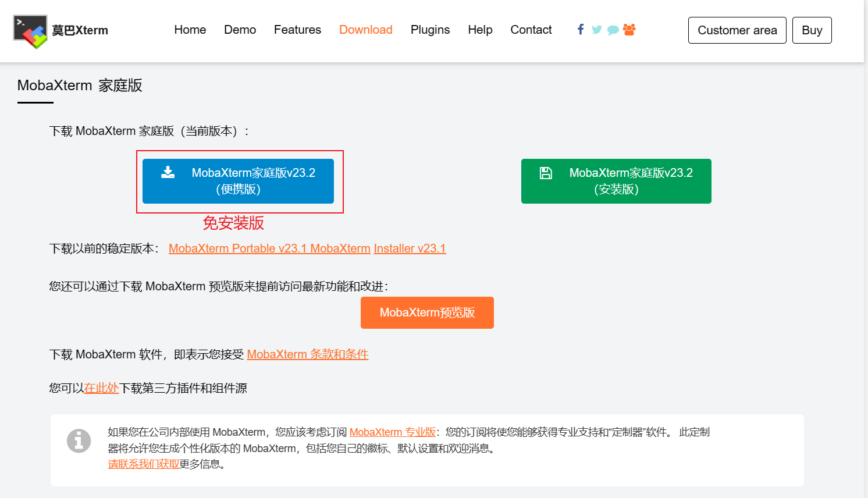Screen dimensions: 868x498
Task: Download MobaXterm v23.2 installer edition (安装版)
Action: pyautogui.click(x=616, y=181)
